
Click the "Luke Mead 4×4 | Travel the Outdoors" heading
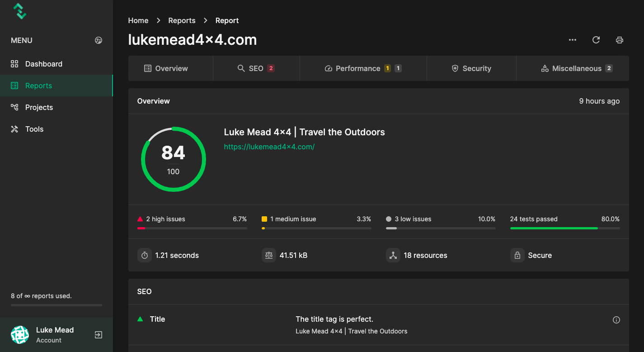pyautogui.click(x=305, y=132)
